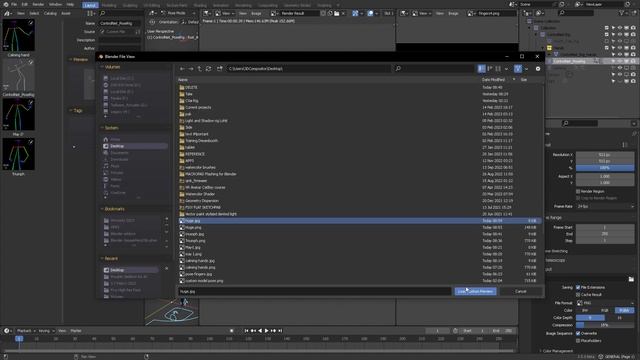Jump to timeline end frame button
The height and width of the screenshot is (360, 640).
[280, 331]
